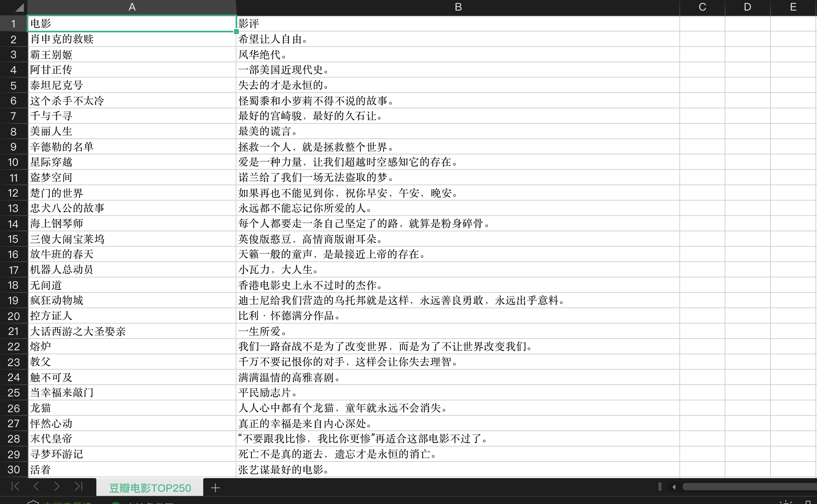The image size is (817, 504).
Task: Select cell 触不可及
Action: pyautogui.click(x=132, y=377)
